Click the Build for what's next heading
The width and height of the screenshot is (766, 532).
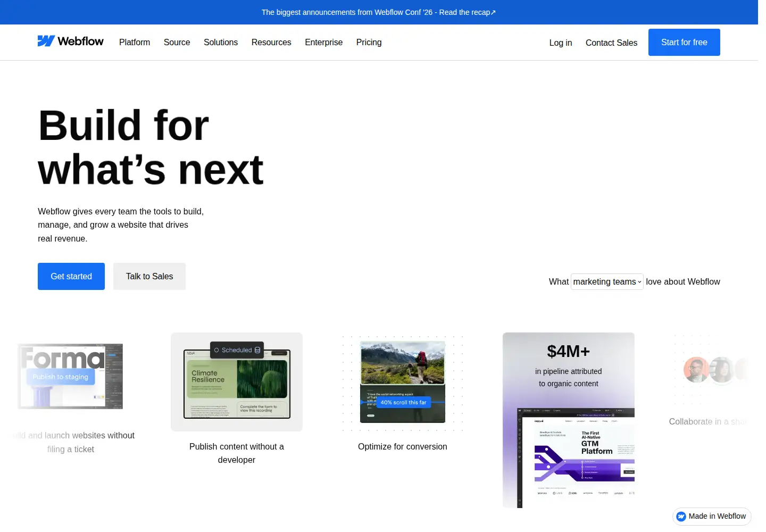click(x=151, y=147)
